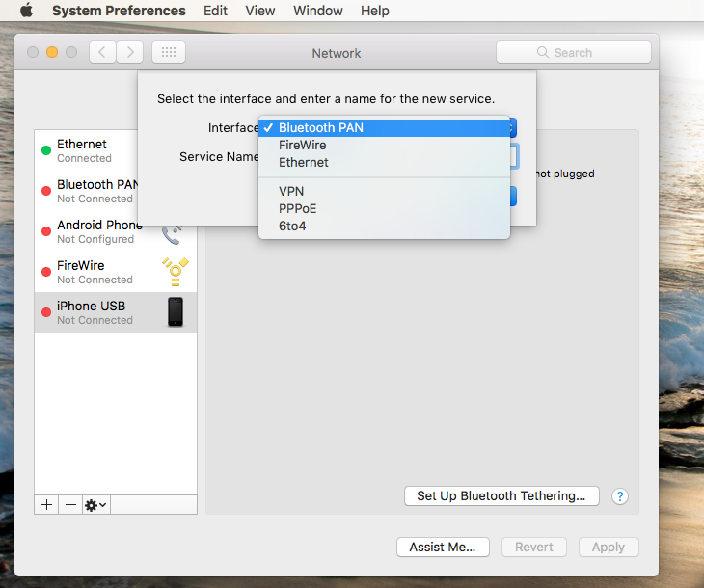704x588 pixels.
Task: Choose FireWire from interface dropdown
Action: pyautogui.click(x=385, y=145)
